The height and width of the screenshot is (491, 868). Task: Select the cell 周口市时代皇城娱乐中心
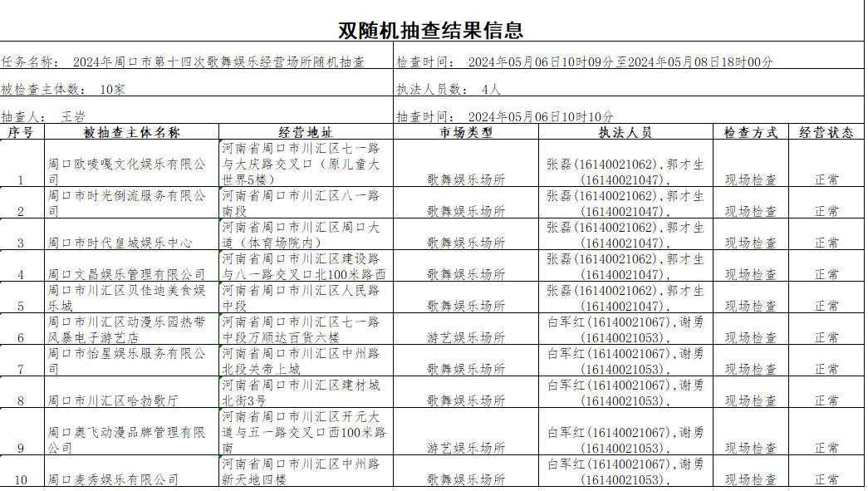coord(132,234)
